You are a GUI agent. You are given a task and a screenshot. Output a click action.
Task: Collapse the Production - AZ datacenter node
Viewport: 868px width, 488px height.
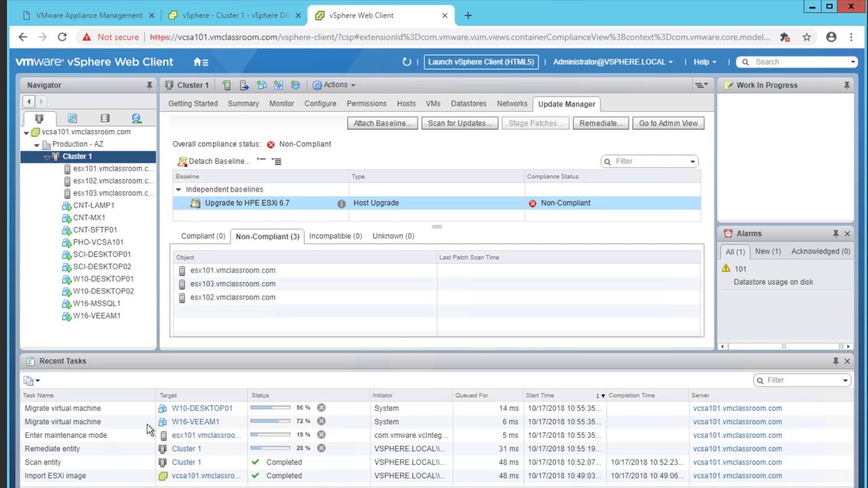(37, 144)
